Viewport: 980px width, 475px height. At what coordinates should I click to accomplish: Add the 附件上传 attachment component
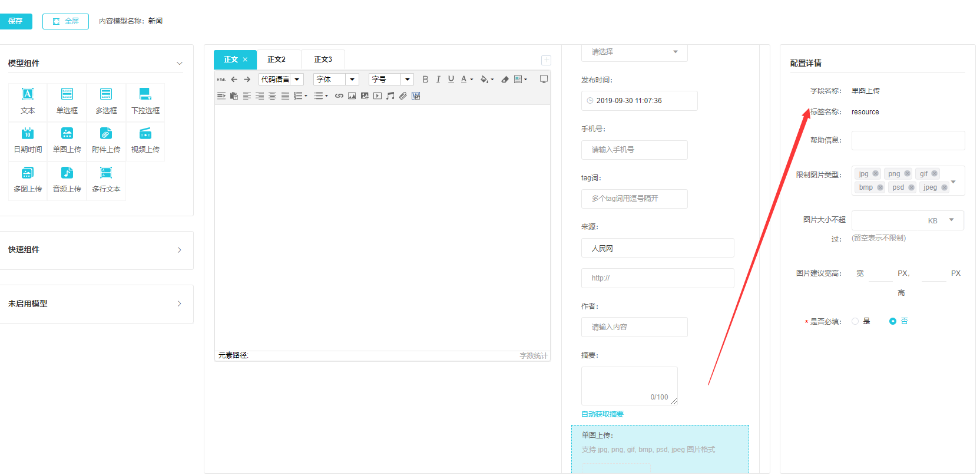coord(106,141)
